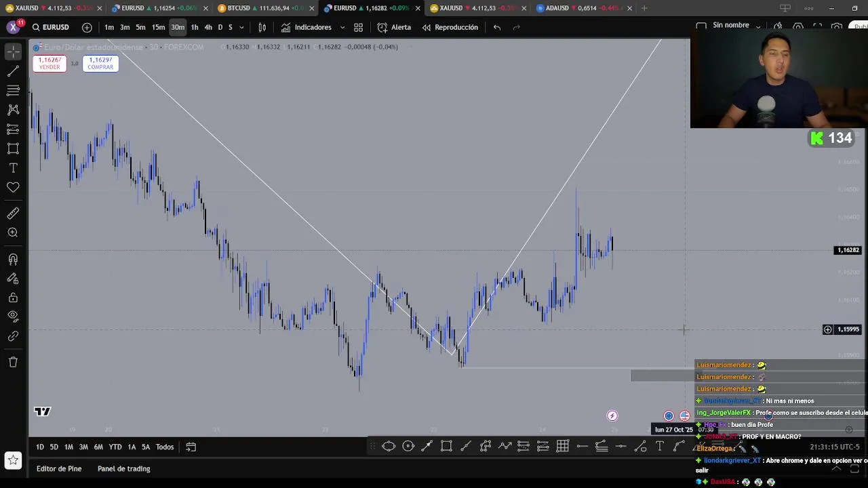
Task: Open the forecasting and measurement tools
Action: click(x=13, y=129)
